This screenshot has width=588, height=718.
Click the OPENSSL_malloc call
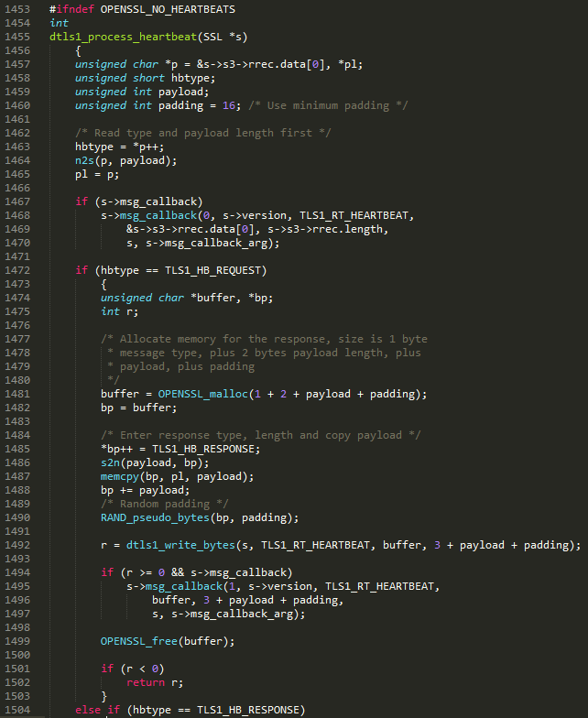203,394
